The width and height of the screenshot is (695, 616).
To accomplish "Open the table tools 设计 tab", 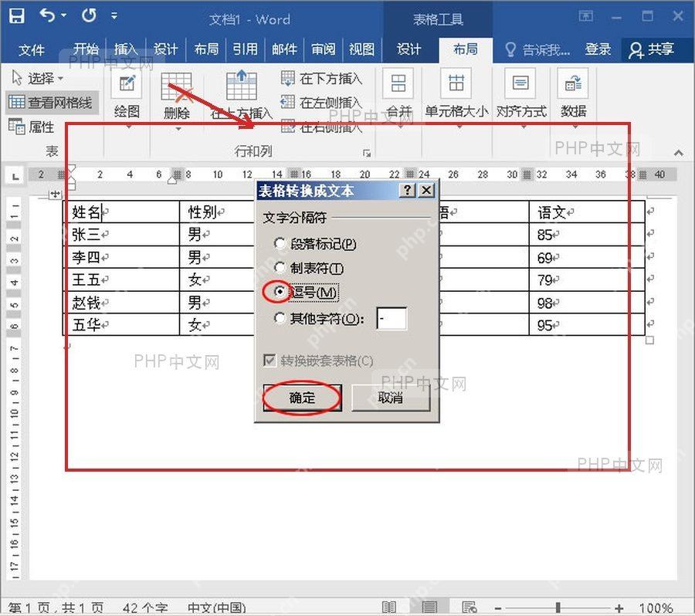I will 409,49.
